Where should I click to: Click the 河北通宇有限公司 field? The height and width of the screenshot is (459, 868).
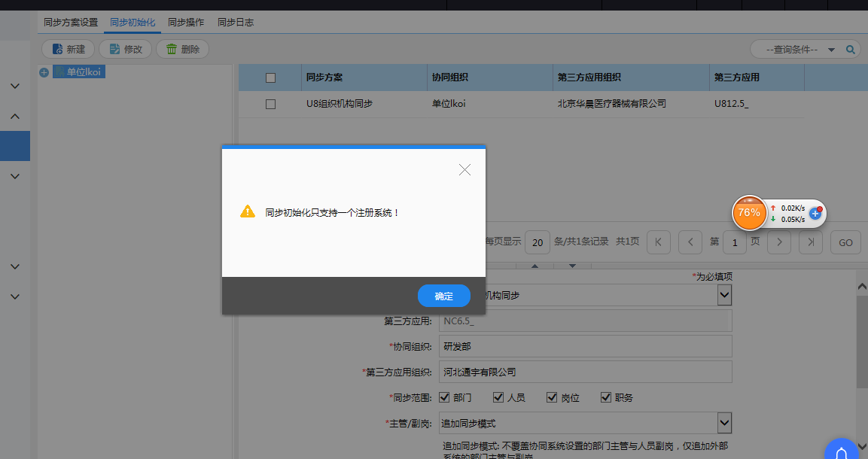(585, 372)
